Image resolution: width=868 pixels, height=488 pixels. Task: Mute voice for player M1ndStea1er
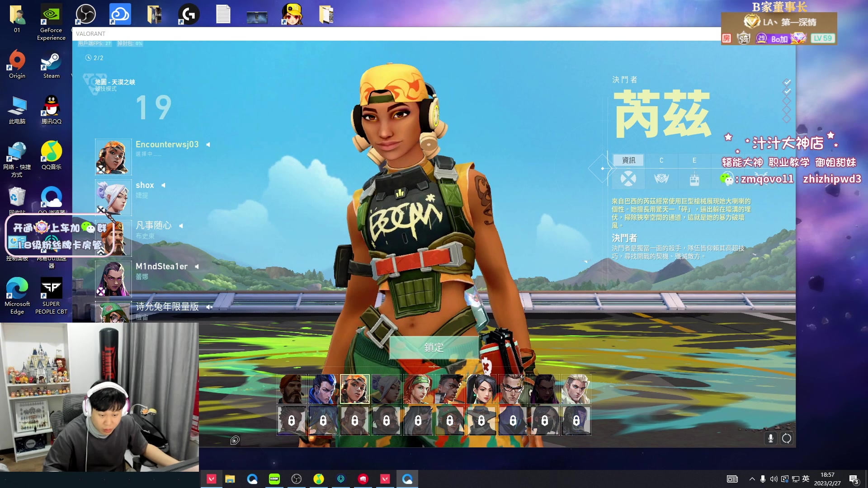(197, 267)
